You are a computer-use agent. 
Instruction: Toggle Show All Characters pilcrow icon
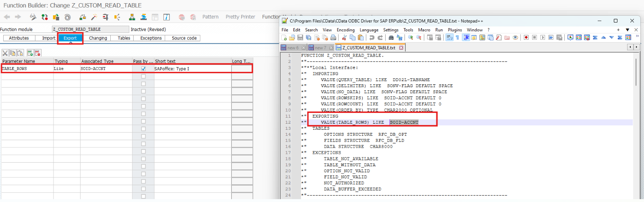457,37
